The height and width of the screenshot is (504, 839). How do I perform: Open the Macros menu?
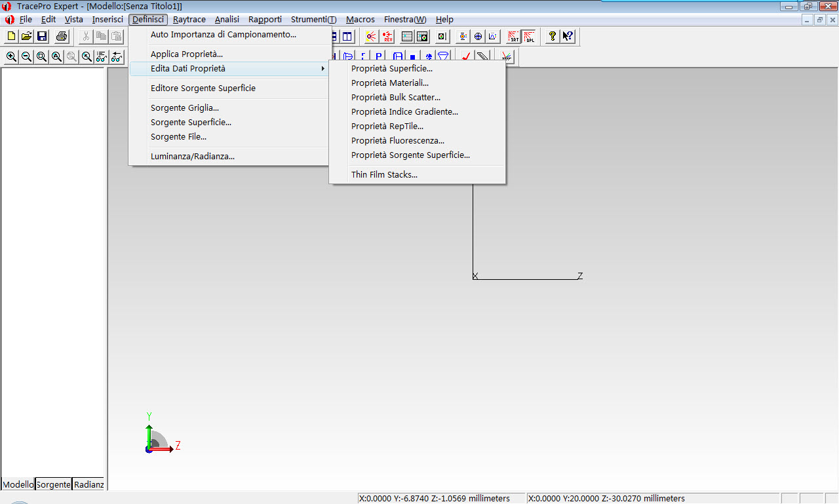pos(361,20)
